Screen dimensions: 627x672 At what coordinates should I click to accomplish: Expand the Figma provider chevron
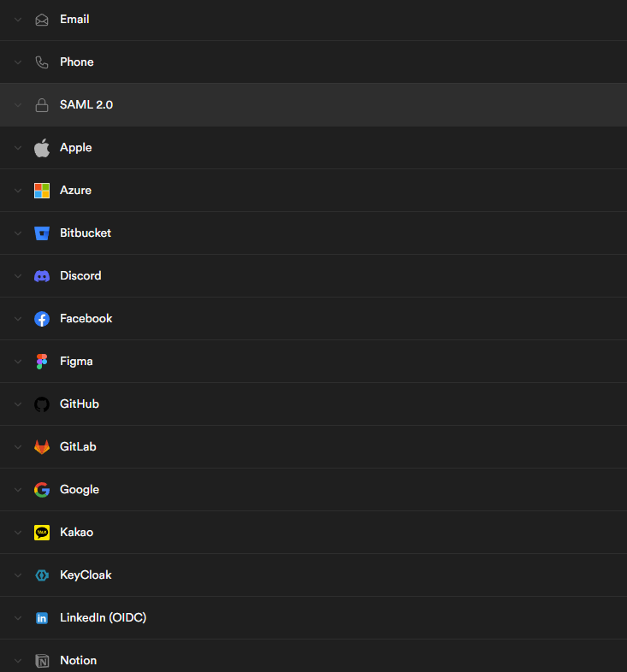pos(18,362)
